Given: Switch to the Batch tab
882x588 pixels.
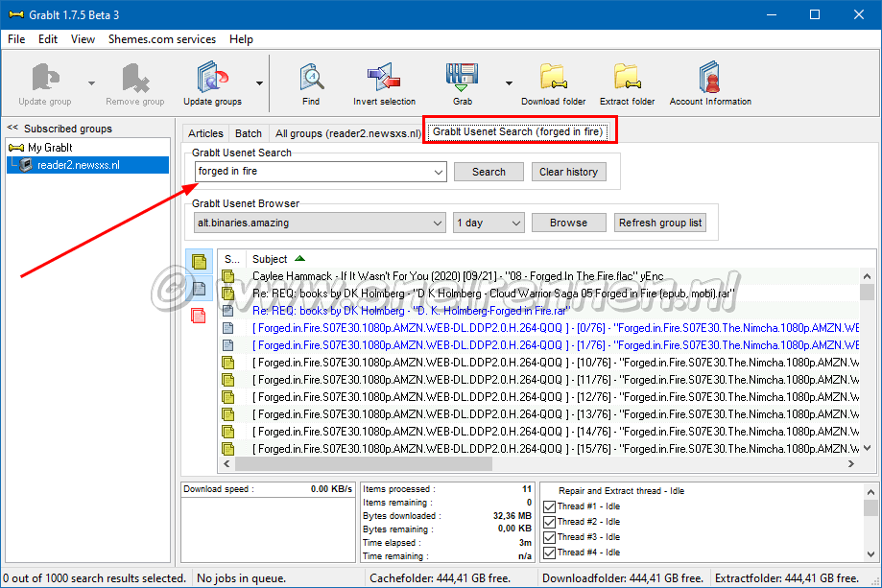Looking at the screenshot, I should coord(249,133).
